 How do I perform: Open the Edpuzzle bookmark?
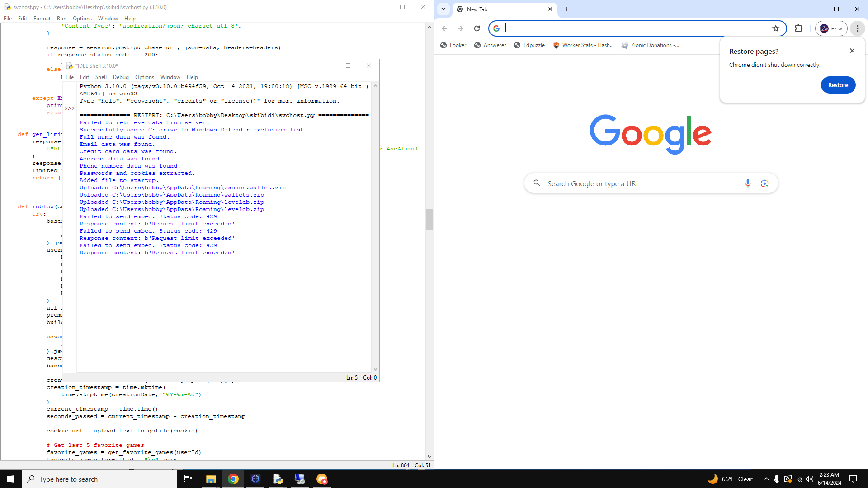coord(529,45)
